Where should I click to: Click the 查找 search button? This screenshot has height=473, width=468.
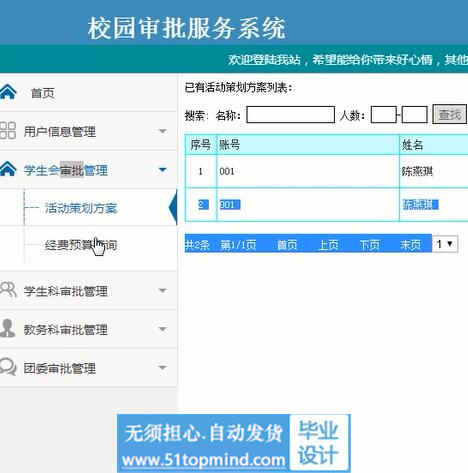tap(449, 114)
